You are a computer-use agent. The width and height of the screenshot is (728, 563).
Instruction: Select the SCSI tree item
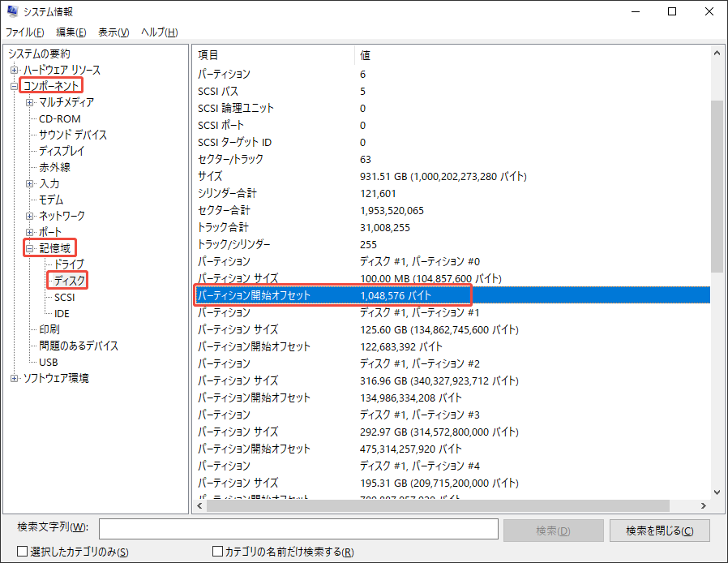coord(65,297)
